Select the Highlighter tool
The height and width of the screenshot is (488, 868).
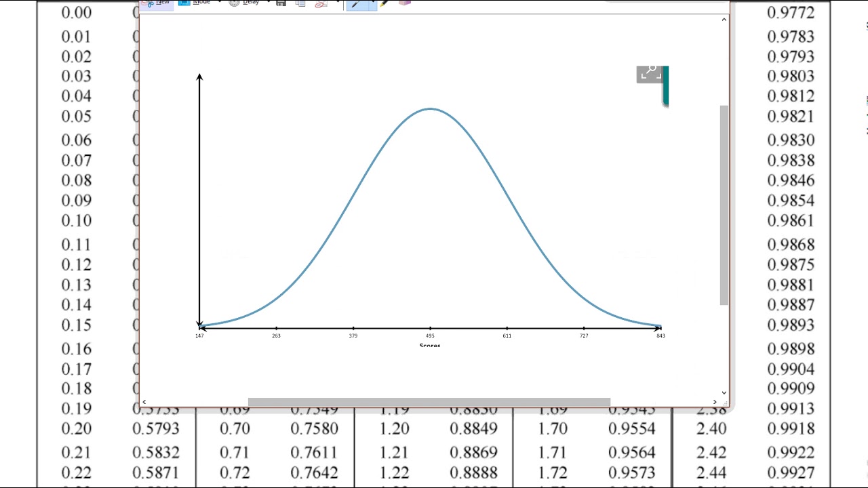coord(384,3)
